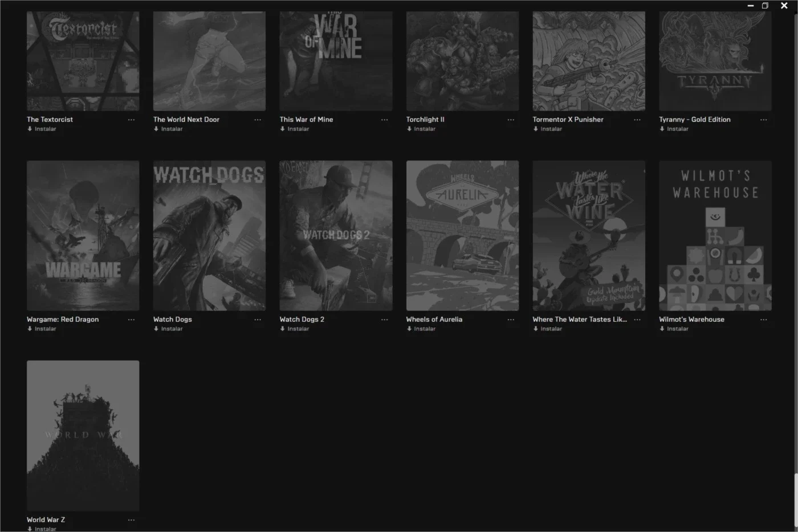Select Tormentor X Punisher cover art
The image size is (798, 532).
point(589,61)
